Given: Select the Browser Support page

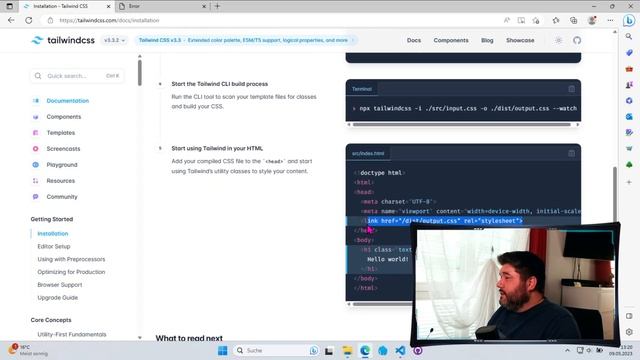Looking at the screenshot, I should tap(60, 285).
